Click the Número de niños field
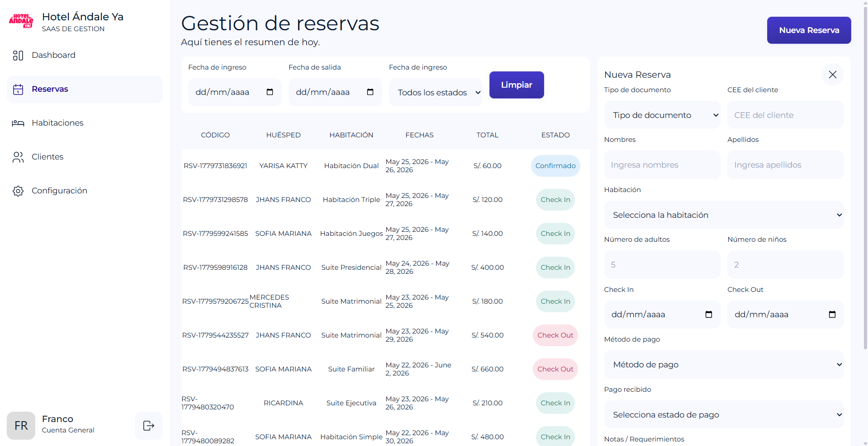Screen dimensions: 868x446 pos(785,265)
